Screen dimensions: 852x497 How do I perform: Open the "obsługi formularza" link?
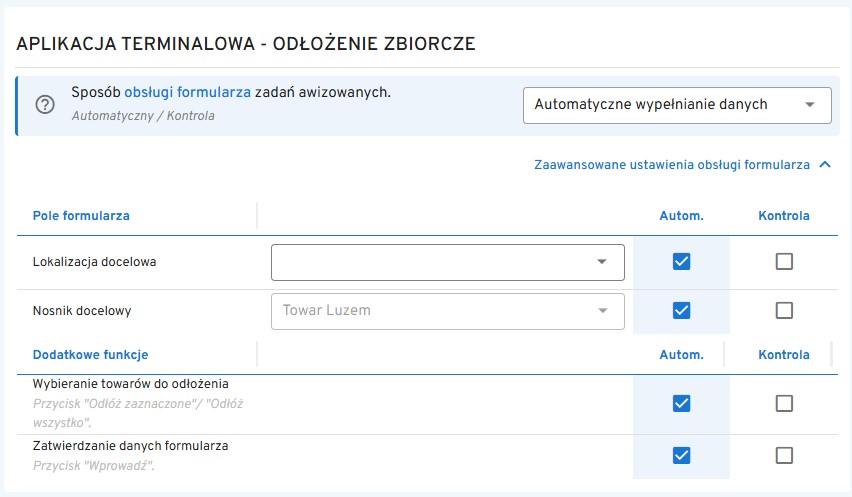(187, 92)
